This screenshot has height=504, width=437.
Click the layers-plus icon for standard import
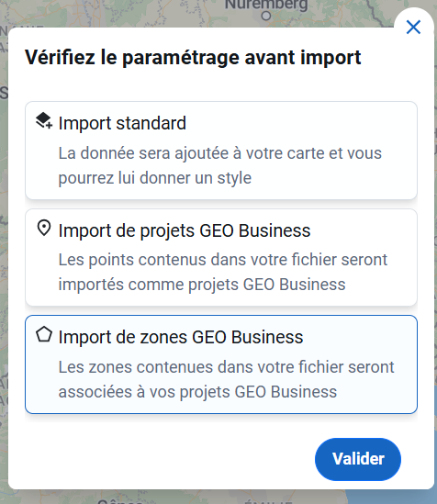pyautogui.click(x=44, y=121)
